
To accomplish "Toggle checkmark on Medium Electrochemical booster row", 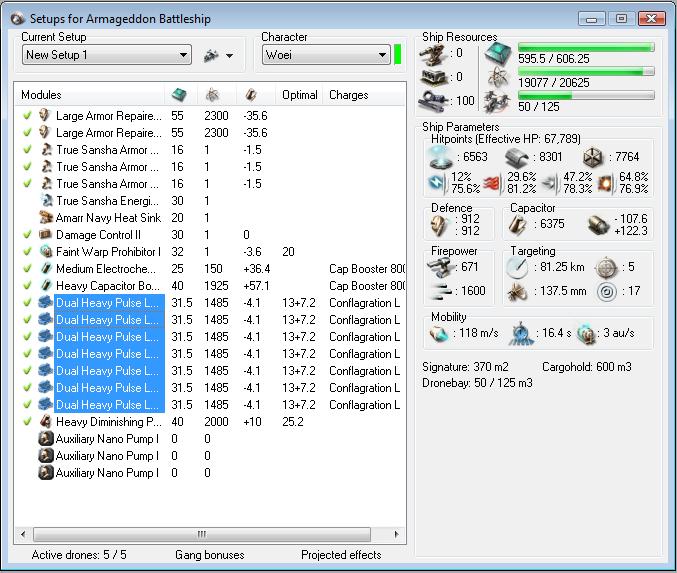I will pyautogui.click(x=27, y=269).
